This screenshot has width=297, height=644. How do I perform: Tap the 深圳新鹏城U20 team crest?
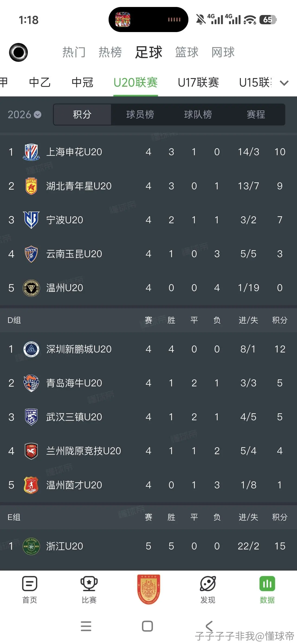(31, 349)
